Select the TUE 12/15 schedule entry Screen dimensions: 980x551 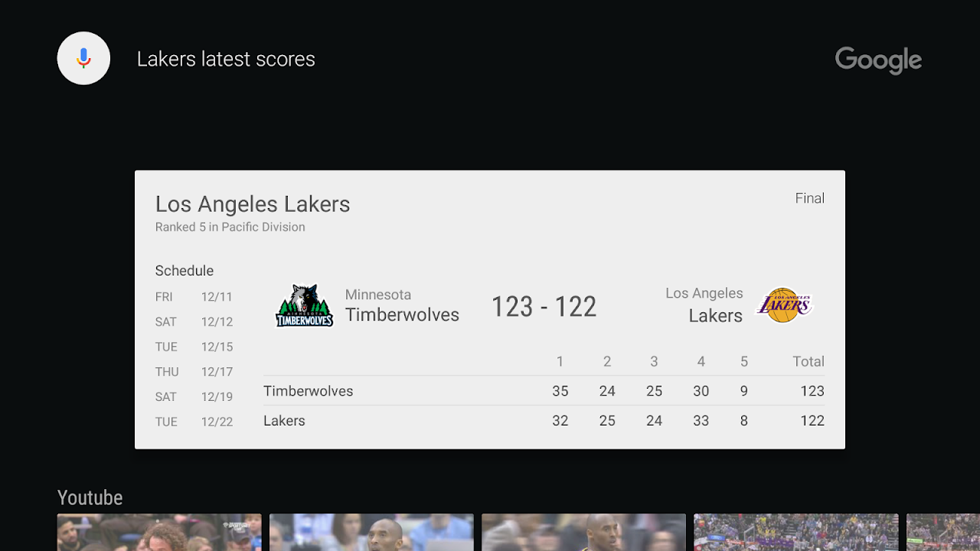coord(193,347)
